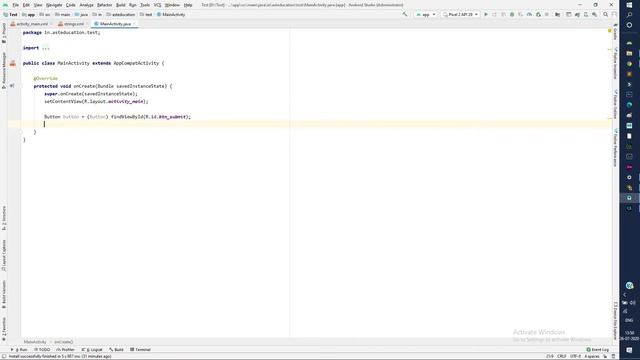Open the Structure side tab
The image size is (640, 360).
(x=4, y=218)
